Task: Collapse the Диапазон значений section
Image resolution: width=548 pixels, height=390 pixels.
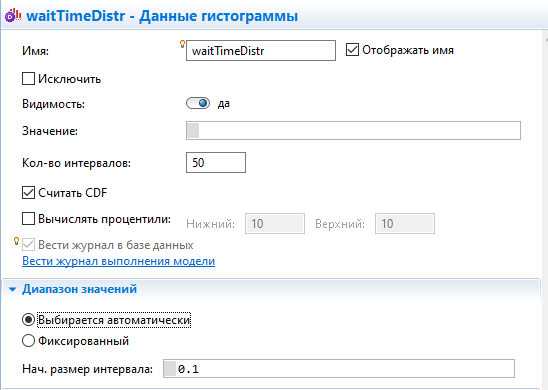Action: (x=13, y=289)
